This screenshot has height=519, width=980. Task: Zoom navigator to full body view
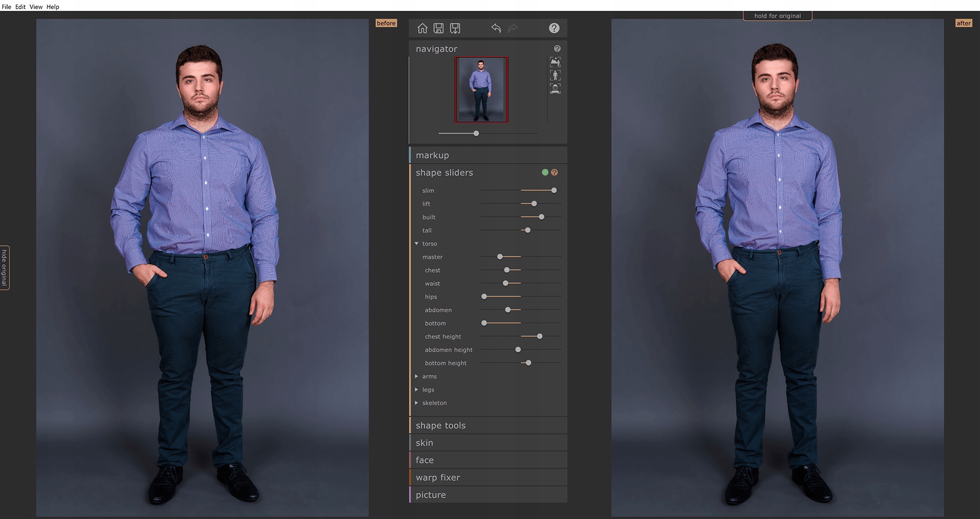(x=555, y=76)
